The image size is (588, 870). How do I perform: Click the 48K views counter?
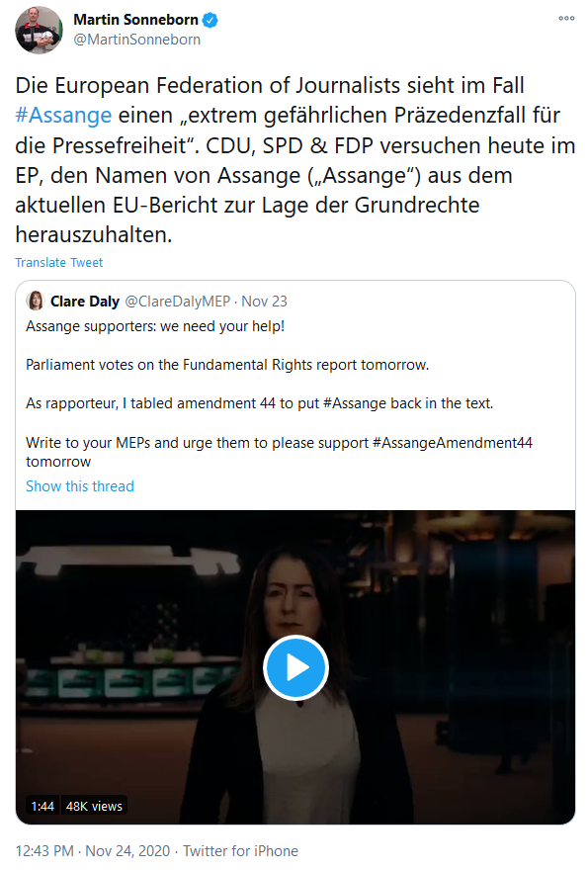point(94,806)
